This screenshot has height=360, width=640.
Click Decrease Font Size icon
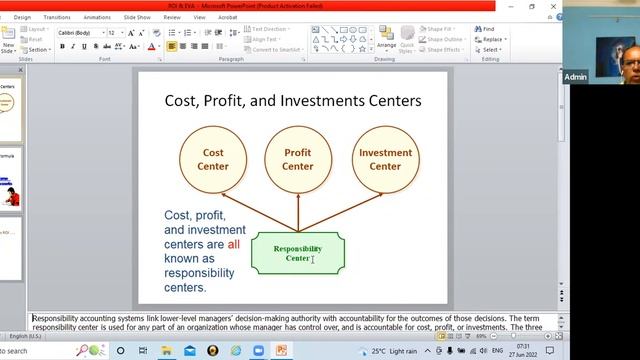pyautogui.click(x=141, y=33)
